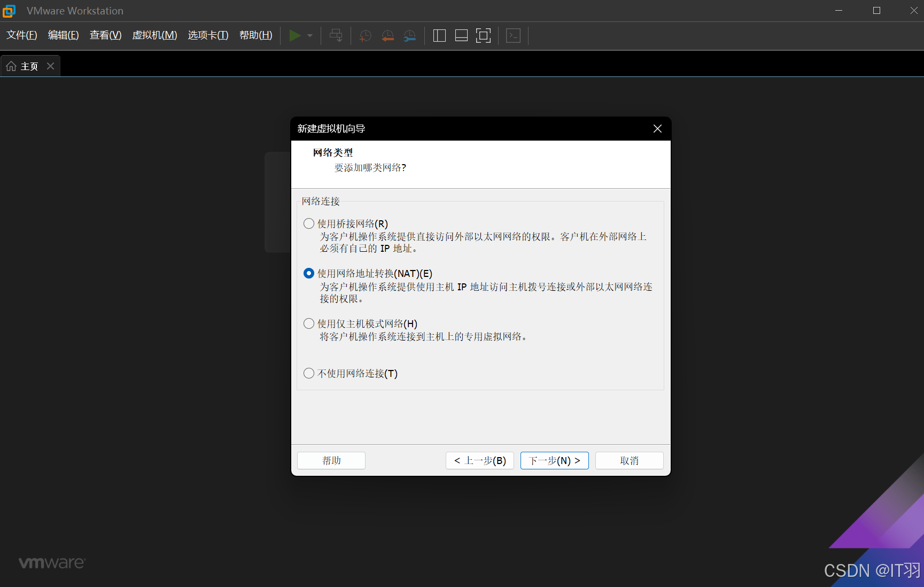Close the 主页 tab
This screenshot has height=587, width=924.
pyautogui.click(x=50, y=66)
